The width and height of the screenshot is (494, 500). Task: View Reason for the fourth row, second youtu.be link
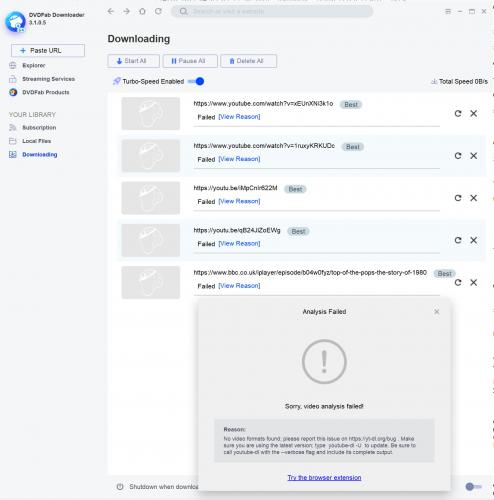tap(239, 244)
